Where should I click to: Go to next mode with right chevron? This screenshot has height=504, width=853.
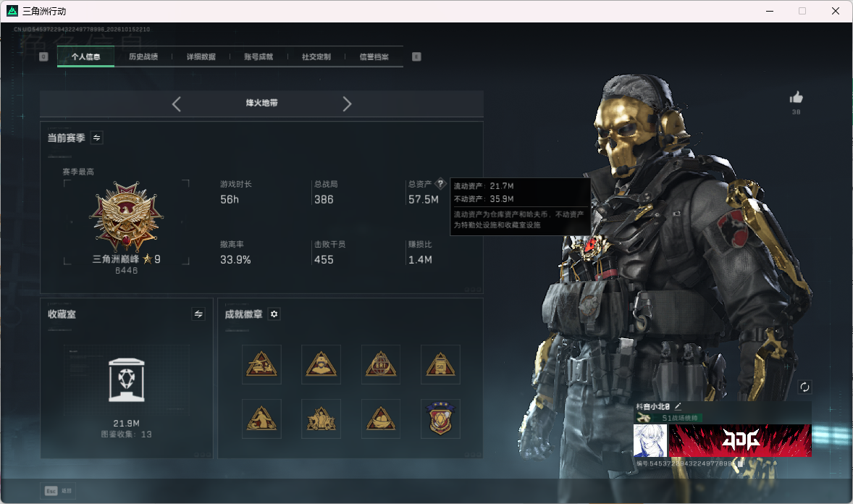coord(347,104)
